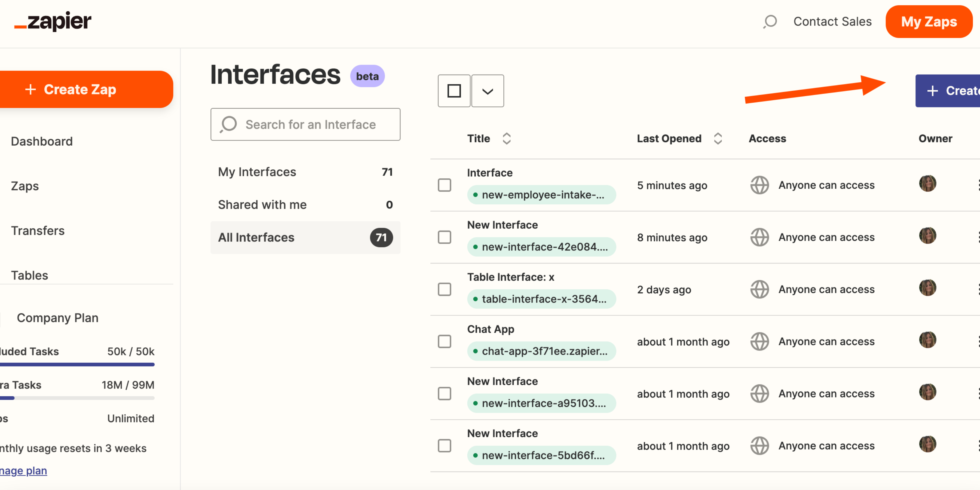Click owner avatar on the Chat App row

(x=927, y=340)
